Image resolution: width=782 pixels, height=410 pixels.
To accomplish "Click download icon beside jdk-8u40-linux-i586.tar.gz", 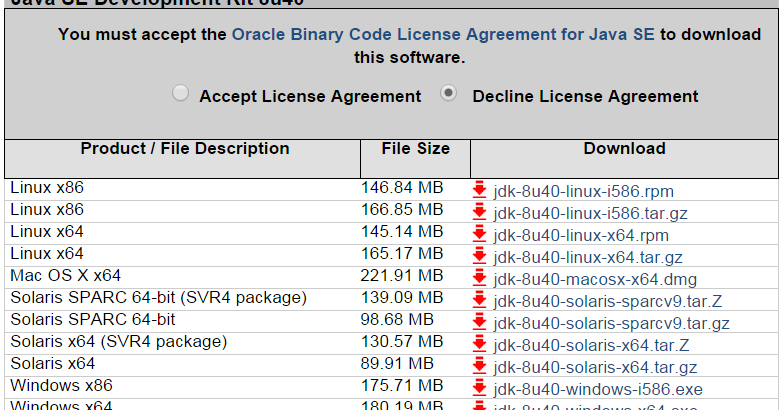I will tap(479, 213).
